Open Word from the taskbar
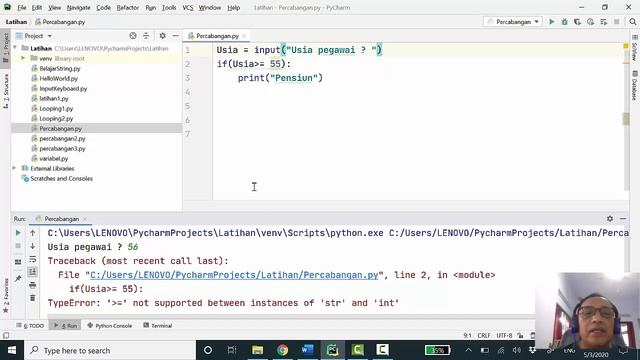Image resolution: width=640 pixels, height=360 pixels. (x=307, y=350)
